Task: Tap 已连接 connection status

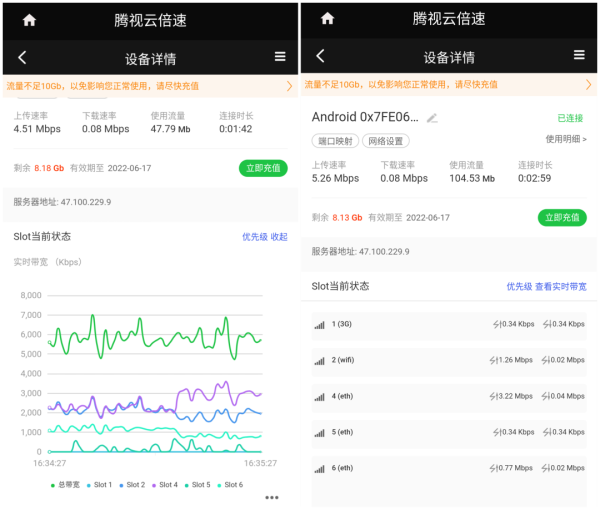Action: (x=570, y=118)
